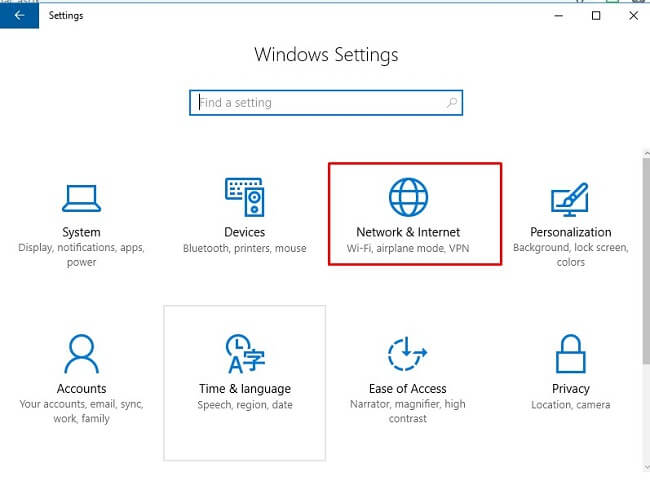
Task: Click 'Narrator, magnifier, high contrast' description
Action: click(x=407, y=411)
